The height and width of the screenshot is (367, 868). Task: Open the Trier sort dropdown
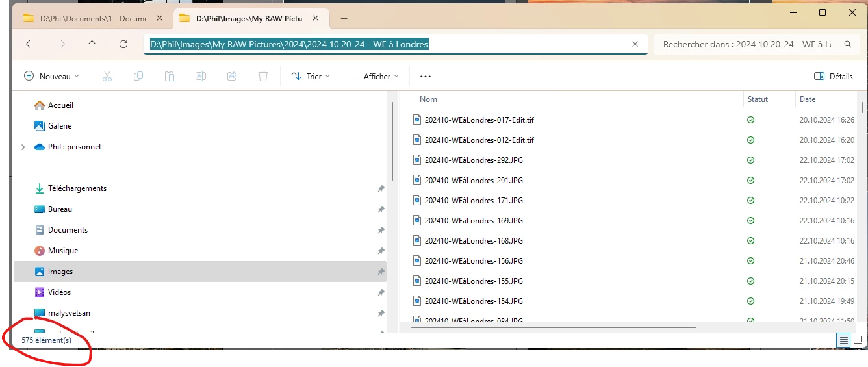311,76
